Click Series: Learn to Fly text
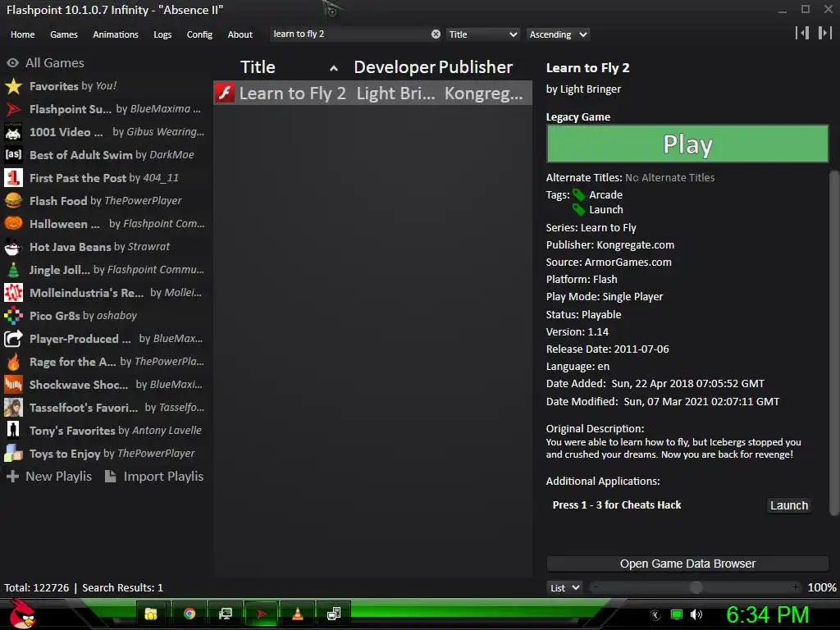 point(591,228)
